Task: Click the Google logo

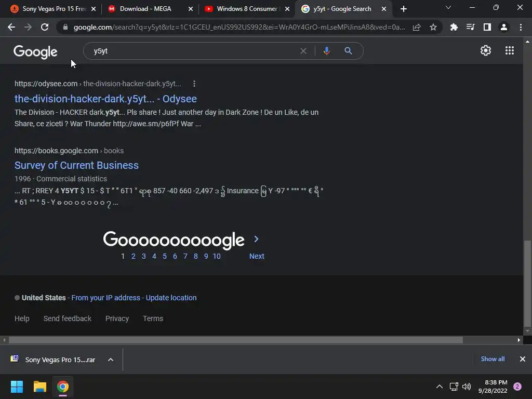Action: pyautogui.click(x=35, y=51)
